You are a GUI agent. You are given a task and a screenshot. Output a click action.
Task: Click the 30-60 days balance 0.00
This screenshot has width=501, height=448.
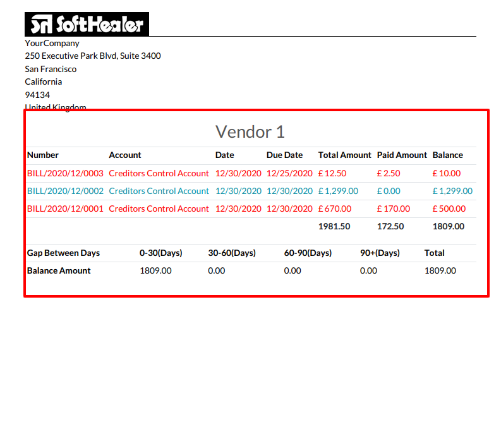[216, 270]
